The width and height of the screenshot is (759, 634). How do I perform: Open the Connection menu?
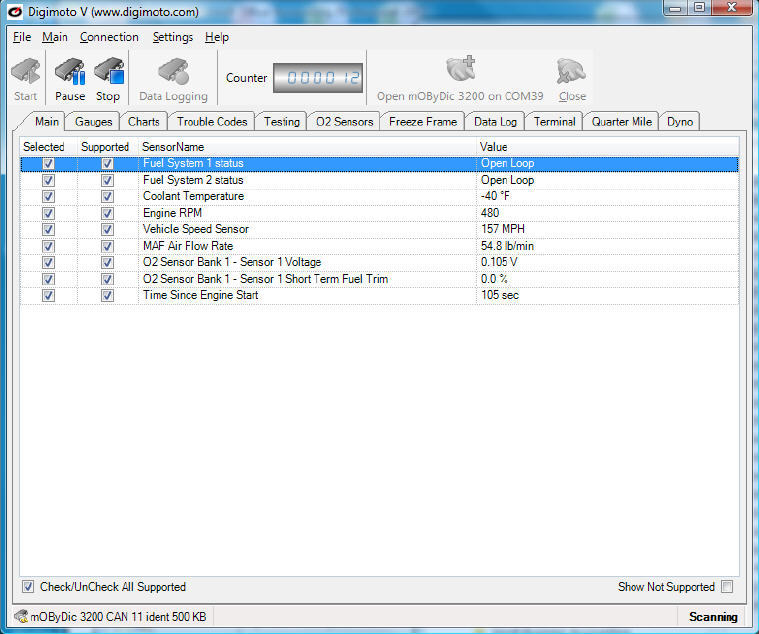[x=109, y=37]
